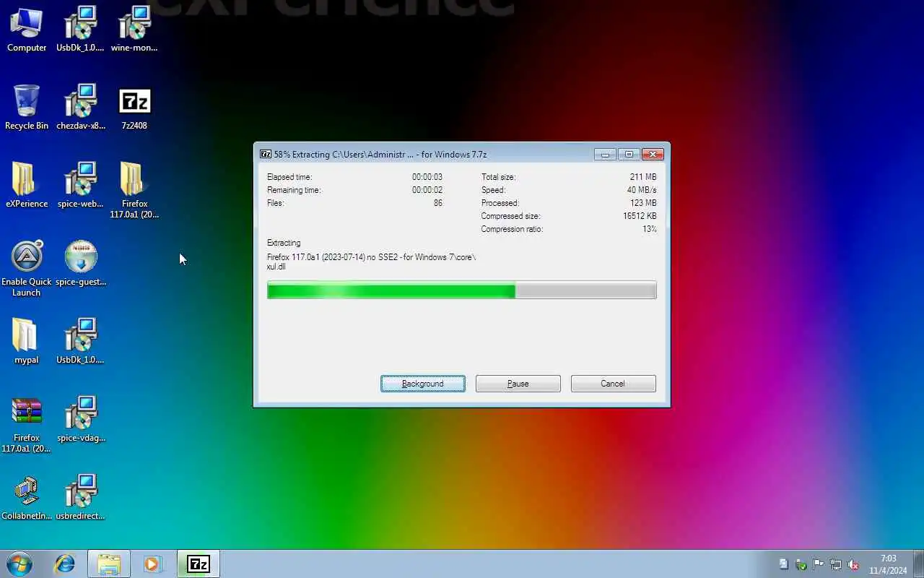Minimize the 7-Zip extracting dialog
The image size is (924, 578).
(605, 154)
